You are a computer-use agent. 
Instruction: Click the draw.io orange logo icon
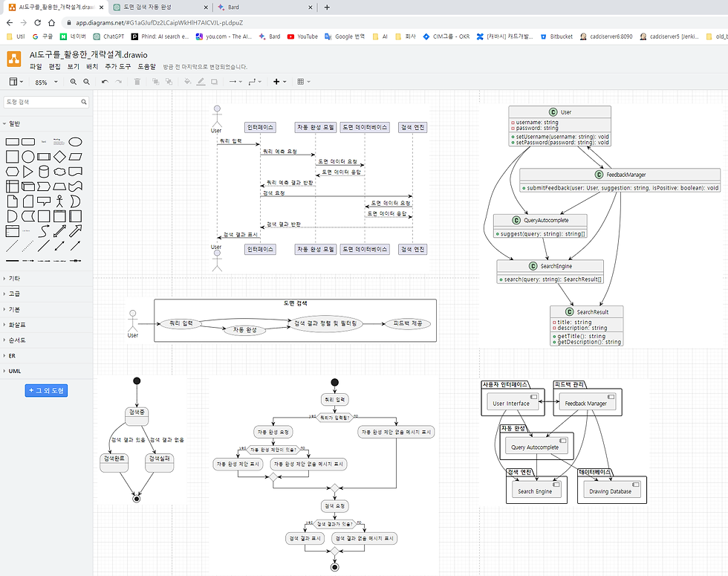click(14, 59)
